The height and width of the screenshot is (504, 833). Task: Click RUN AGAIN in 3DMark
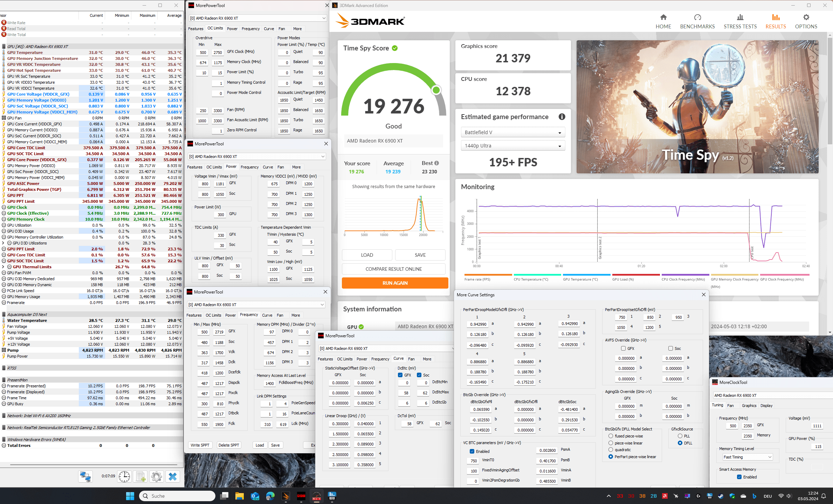(x=395, y=283)
